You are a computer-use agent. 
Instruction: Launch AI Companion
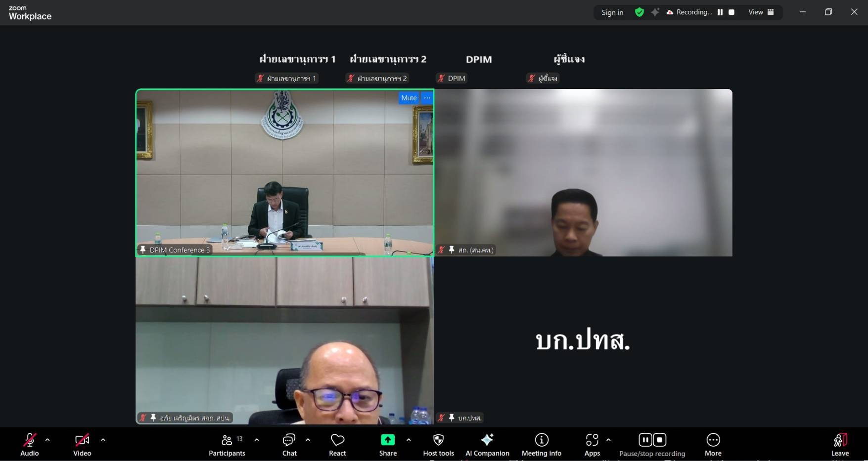[487, 444]
